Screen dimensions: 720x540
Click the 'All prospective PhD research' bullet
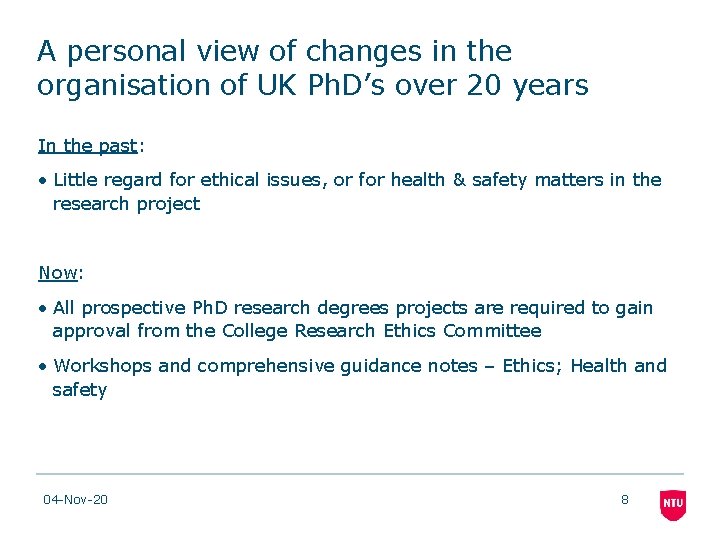click(346, 319)
